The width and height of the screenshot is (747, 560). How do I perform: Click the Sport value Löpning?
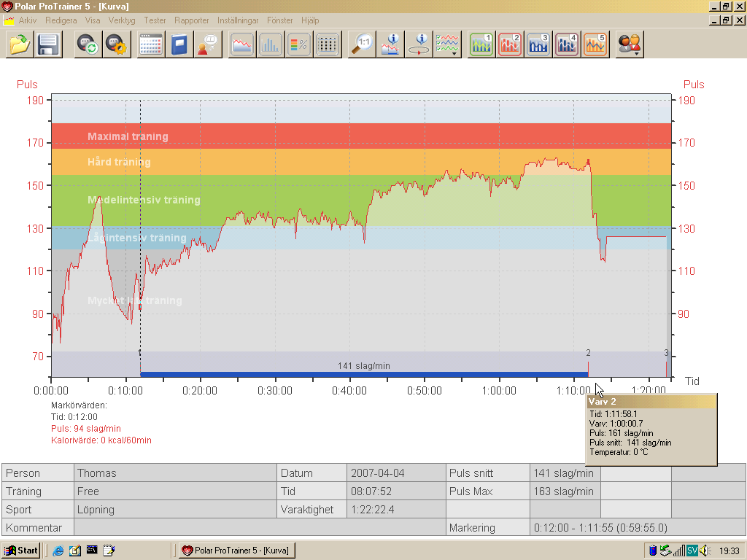175,510
